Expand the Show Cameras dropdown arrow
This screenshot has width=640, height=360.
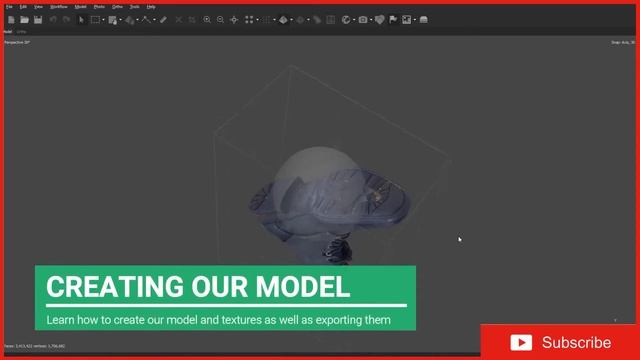[371, 20]
